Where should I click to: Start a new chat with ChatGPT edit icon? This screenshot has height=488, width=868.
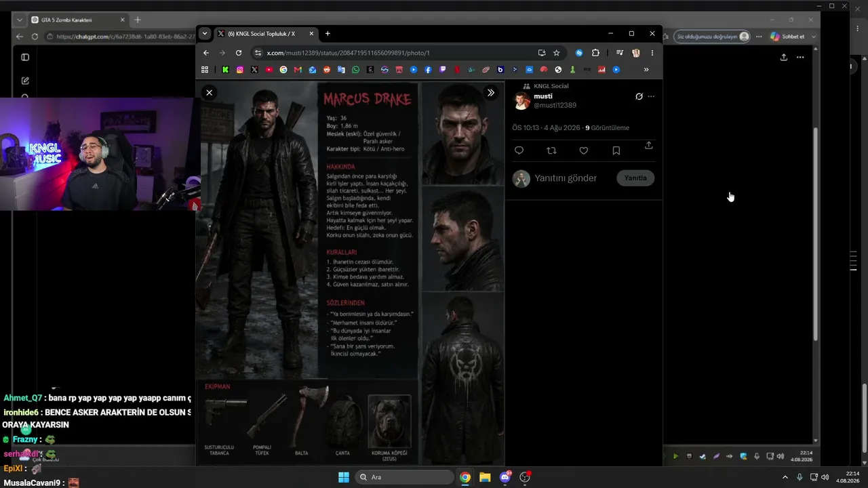tap(25, 81)
